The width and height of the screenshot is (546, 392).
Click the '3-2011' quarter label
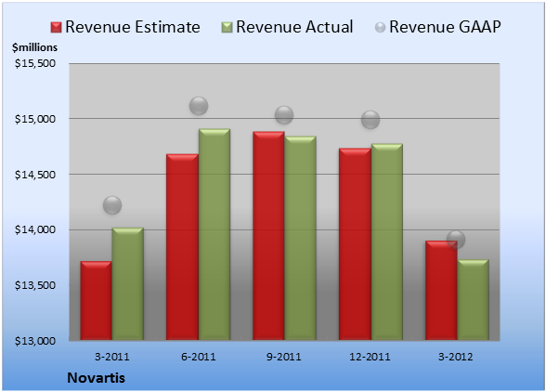pos(112,357)
